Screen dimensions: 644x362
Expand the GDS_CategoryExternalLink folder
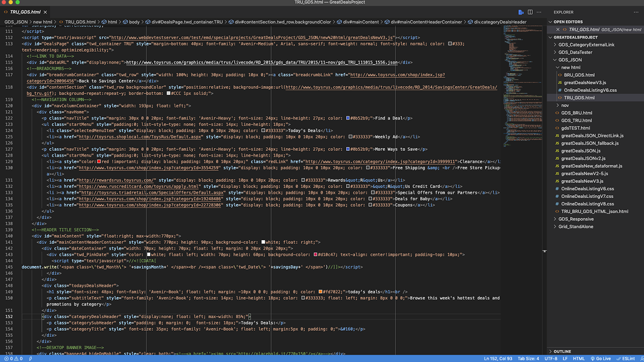586,45
